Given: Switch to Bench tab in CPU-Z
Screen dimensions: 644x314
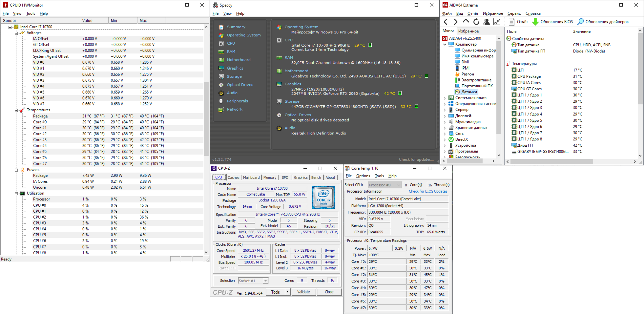Looking at the screenshot, I should coord(316,178).
